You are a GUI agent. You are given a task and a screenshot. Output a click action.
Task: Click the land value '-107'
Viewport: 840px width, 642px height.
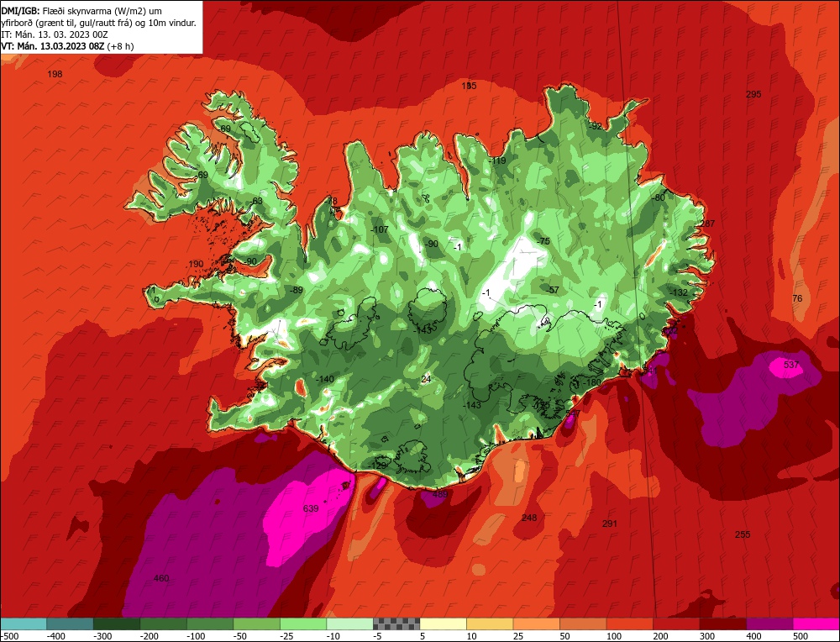380,230
